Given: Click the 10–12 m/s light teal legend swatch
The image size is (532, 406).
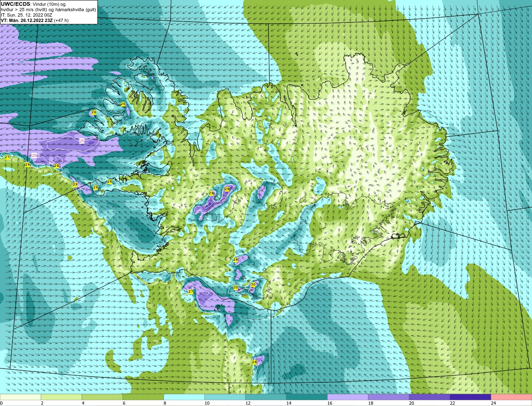Looking at the screenshot, I should tap(226, 397).
